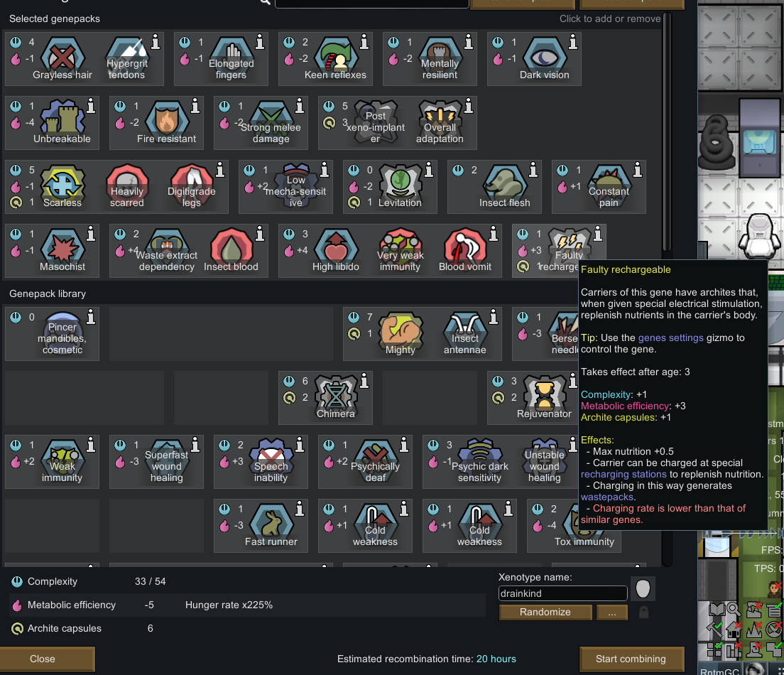Viewport: 784px width, 675px height.
Task: Open info for Keen reflexes genepack
Action: click(364, 42)
